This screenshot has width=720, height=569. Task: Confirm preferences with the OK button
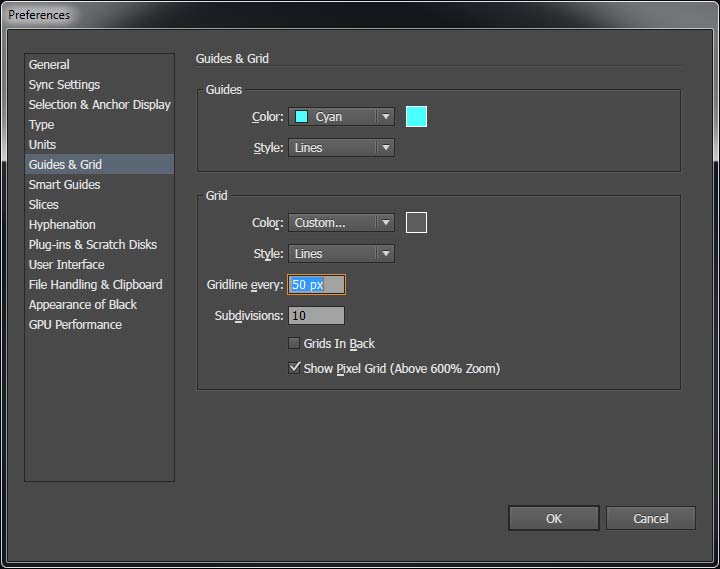pyautogui.click(x=554, y=518)
